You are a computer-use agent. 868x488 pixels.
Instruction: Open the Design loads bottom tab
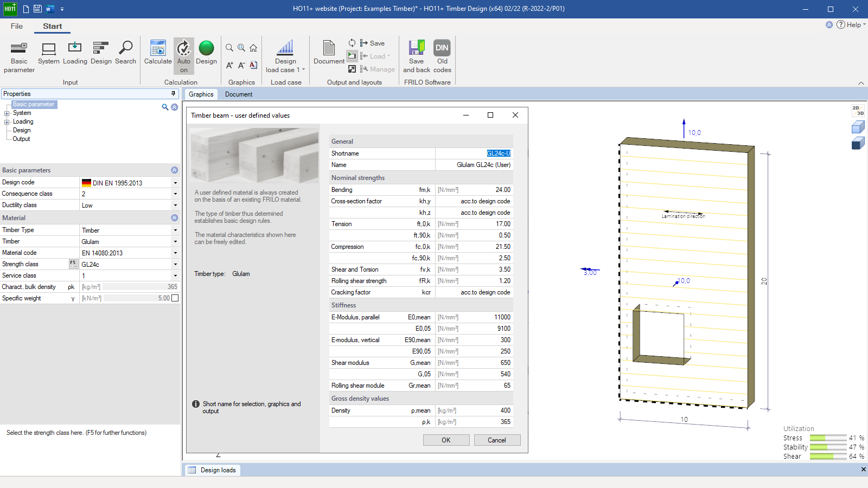coord(212,470)
